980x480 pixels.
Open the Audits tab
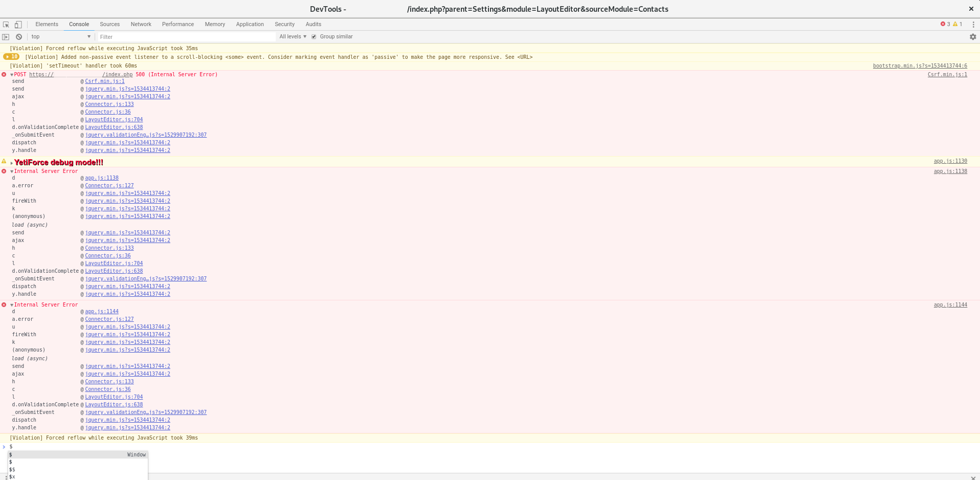(x=313, y=24)
